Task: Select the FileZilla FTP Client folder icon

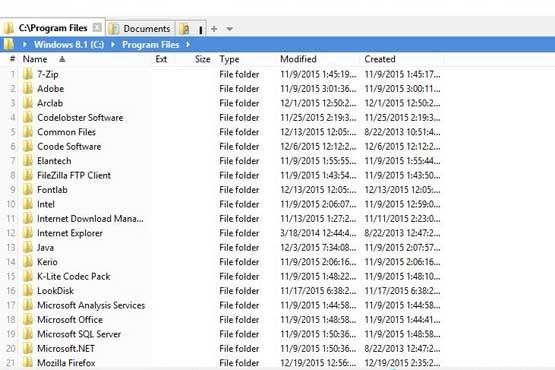Action: (28, 175)
